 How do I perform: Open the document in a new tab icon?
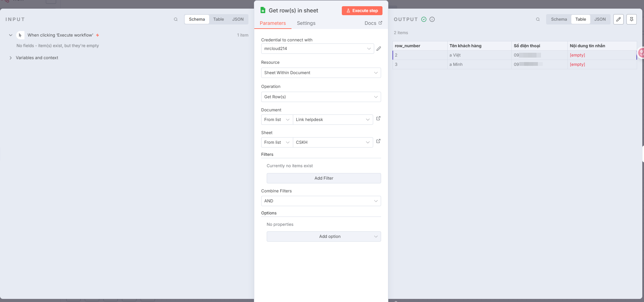378,118
